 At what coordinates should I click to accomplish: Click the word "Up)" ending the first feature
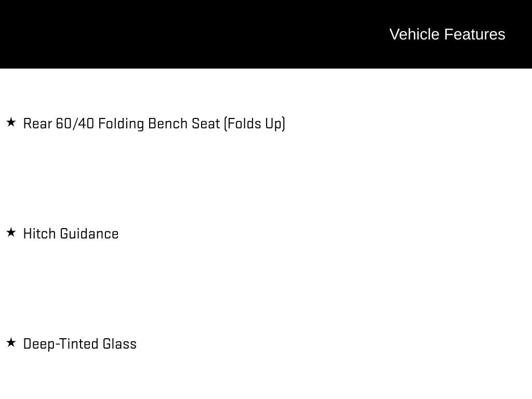[x=275, y=124]
